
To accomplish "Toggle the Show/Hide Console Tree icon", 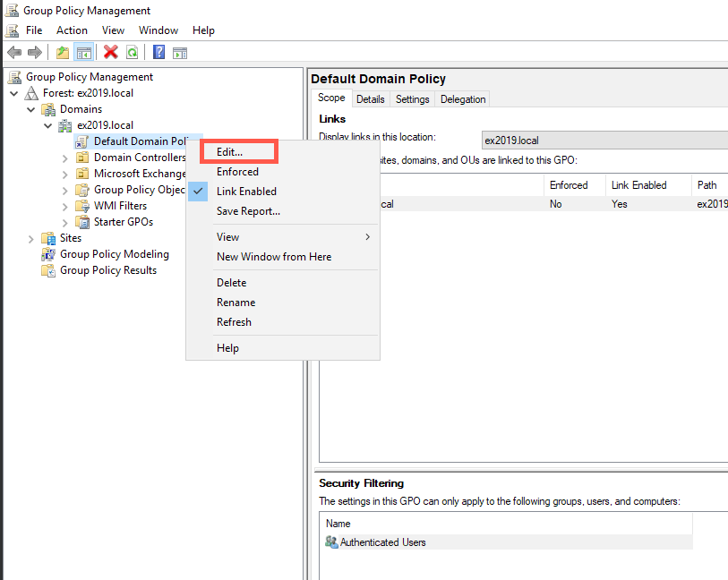I will pyautogui.click(x=84, y=53).
